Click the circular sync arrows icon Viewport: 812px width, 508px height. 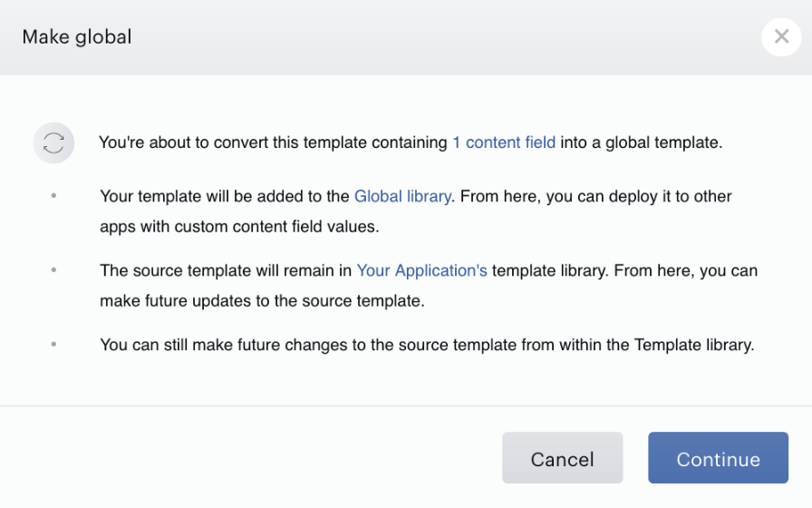53,142
